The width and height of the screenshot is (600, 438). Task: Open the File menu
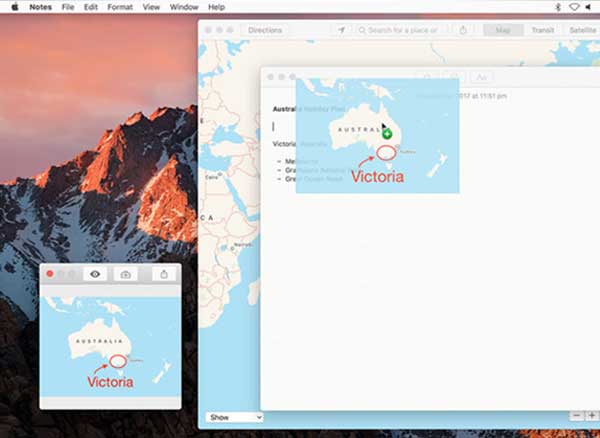[68, 7]
